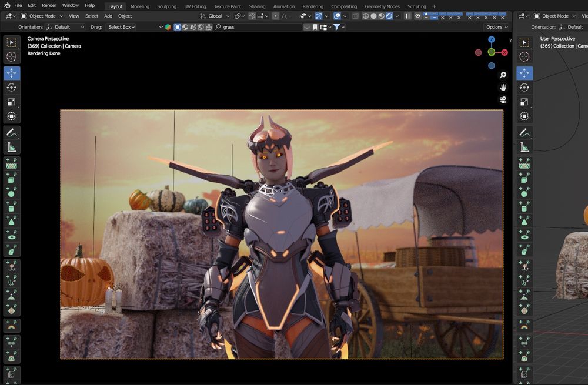Image resolution: width=588 pixels, height=385 pixels.
Task: Pick the Rotate tool in left viewport toolbar
Action: point(12,88)
